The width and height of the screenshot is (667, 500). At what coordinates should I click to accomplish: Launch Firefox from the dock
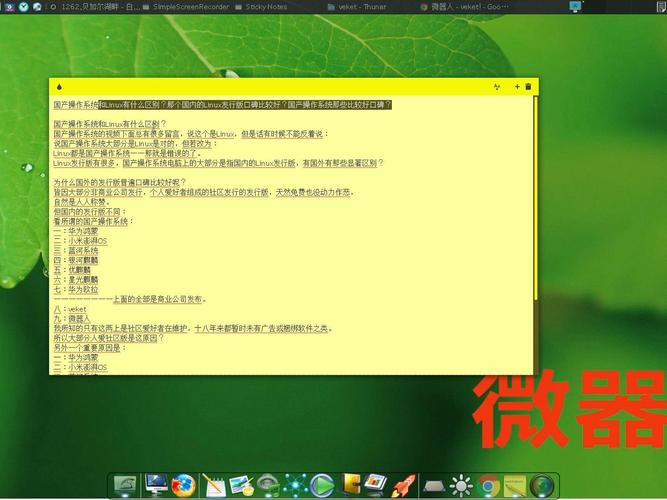point(183,486)
